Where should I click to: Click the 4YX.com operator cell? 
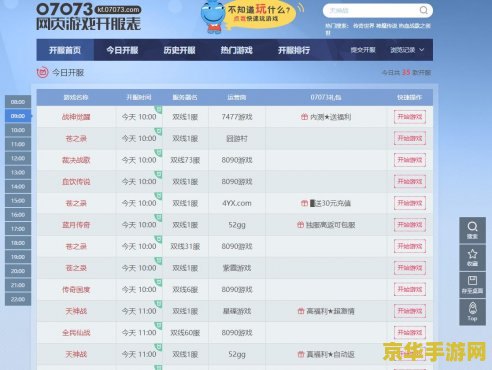[x=237, y=203]
